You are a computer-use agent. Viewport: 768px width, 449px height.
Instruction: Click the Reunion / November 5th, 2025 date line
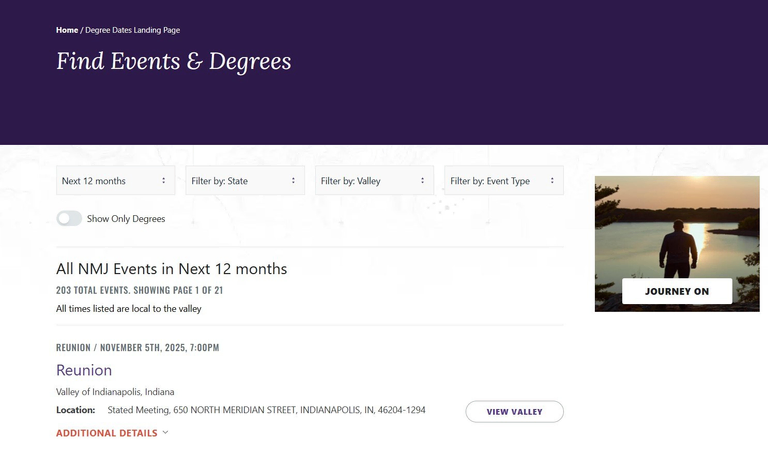click(x=138, y=348)
